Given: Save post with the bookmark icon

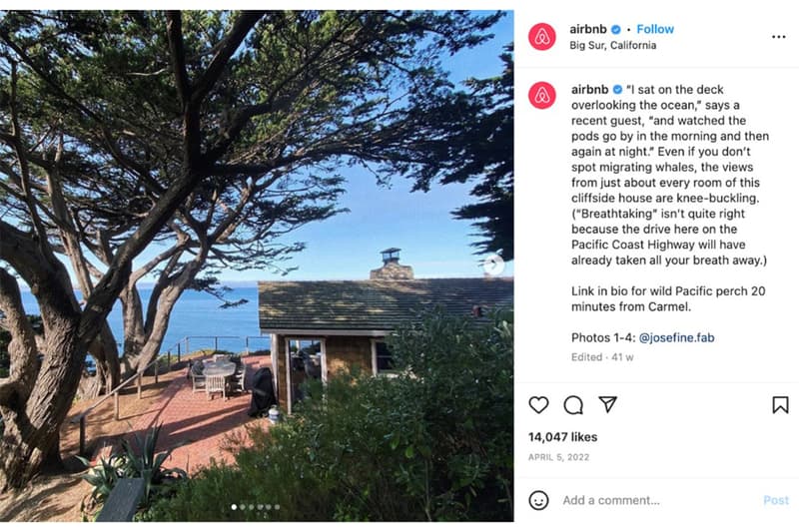Looking at the screenshot, I should 780,404.
